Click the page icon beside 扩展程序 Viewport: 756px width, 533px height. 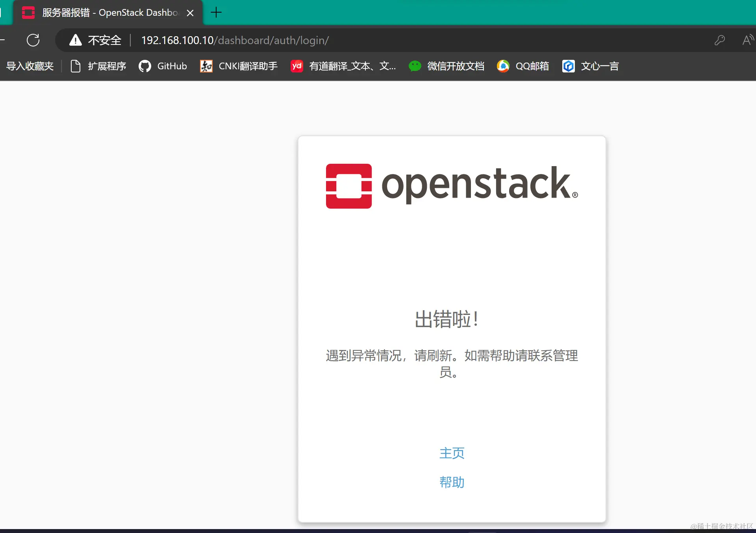click(76, 66)
